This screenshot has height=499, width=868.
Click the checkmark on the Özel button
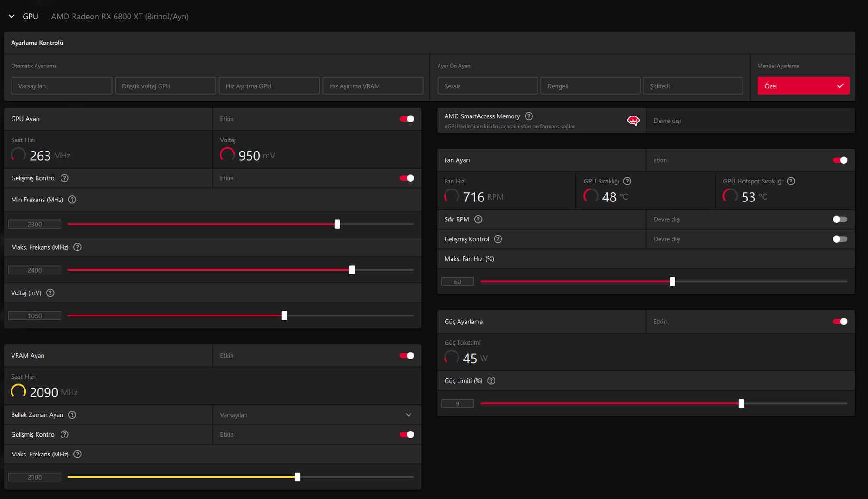pyautogui.click(x=840, y=86)
